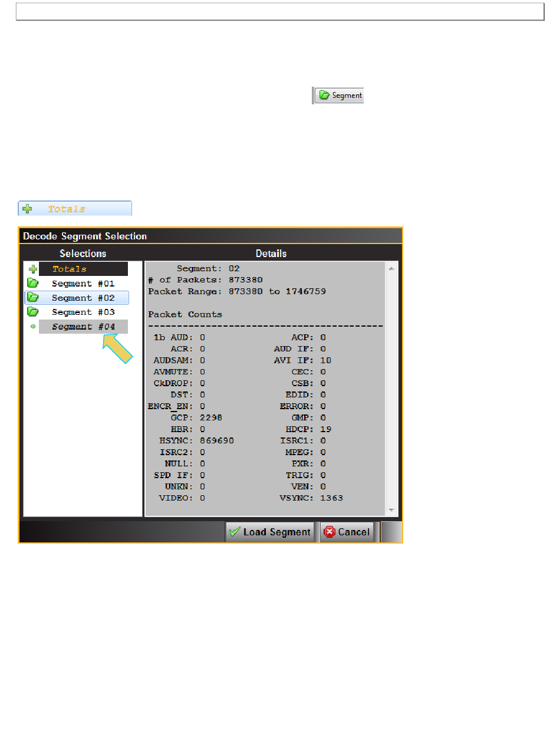Viewport: 560px width, 747px height.
Task: Select Segment #01 in the list
Action: coord(83,284)
